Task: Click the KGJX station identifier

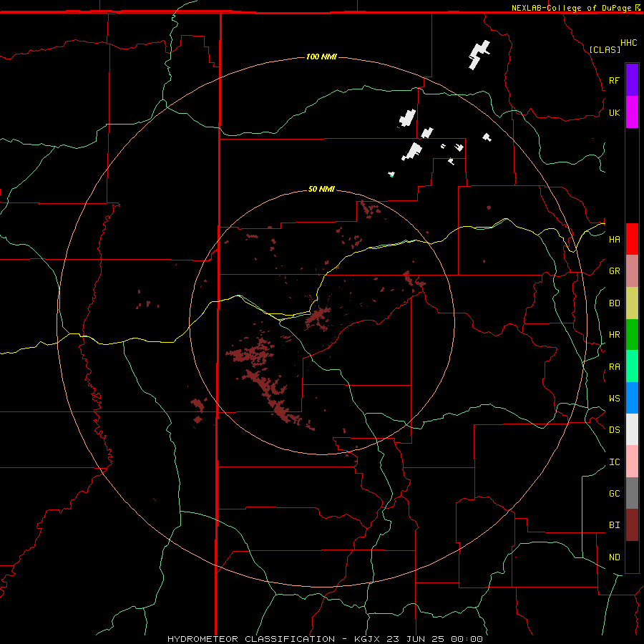Action: pos(367,639)
